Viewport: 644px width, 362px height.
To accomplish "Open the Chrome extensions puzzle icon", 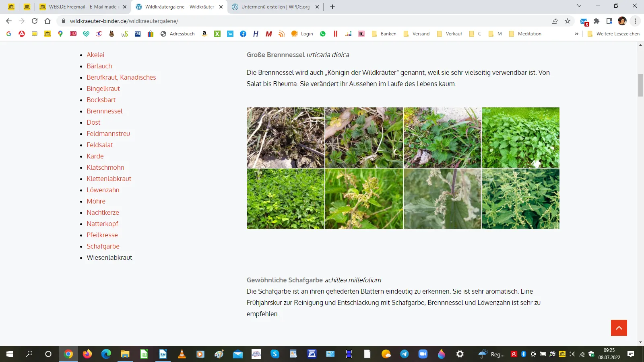I will coord(597,21).
